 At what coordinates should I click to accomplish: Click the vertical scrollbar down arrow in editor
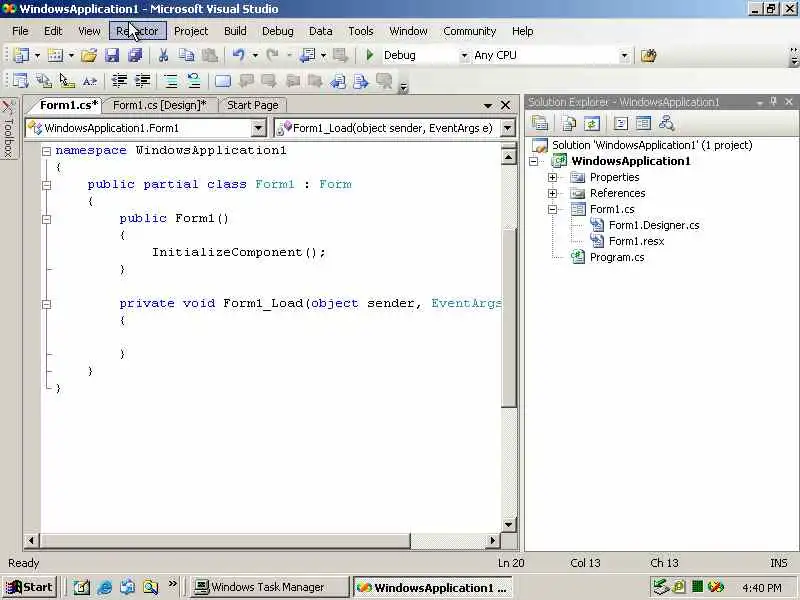[x=508, y=524]
